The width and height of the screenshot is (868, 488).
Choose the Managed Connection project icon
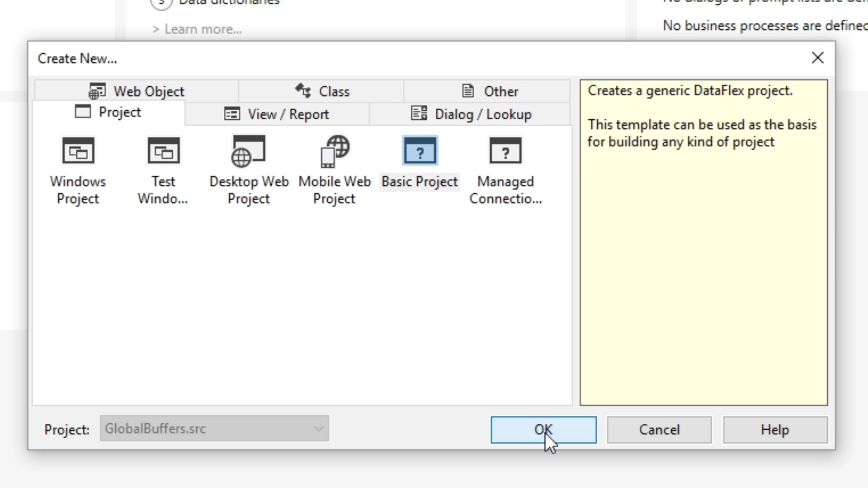point(505,151)
